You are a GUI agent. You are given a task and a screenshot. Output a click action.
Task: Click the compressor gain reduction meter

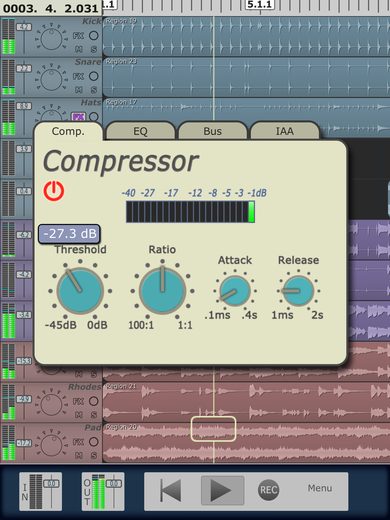pos(190,212)
